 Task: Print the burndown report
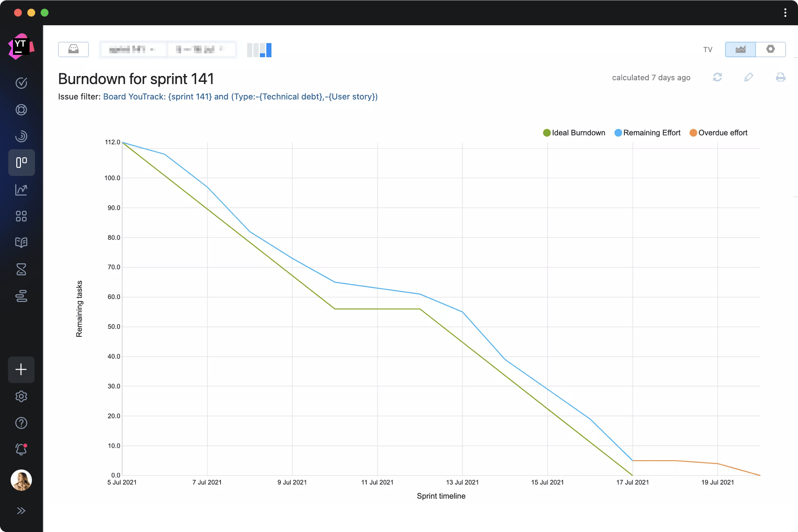(781, 77)
